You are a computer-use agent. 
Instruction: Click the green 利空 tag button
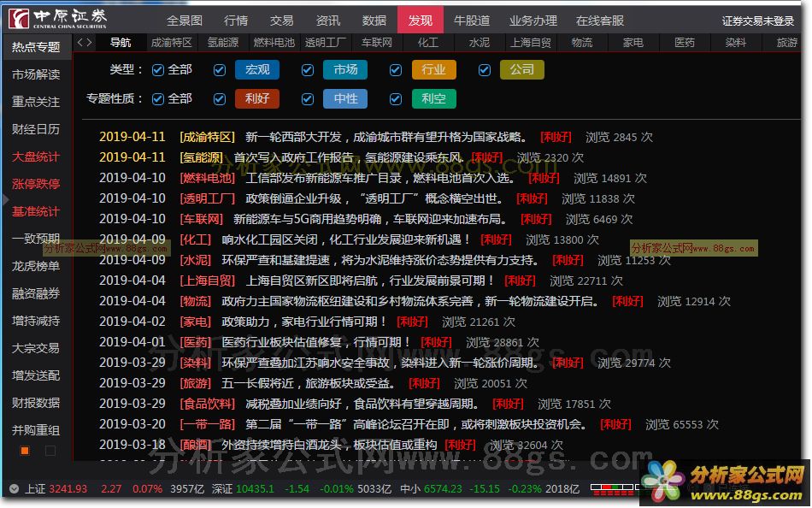(x=434, y=98)
